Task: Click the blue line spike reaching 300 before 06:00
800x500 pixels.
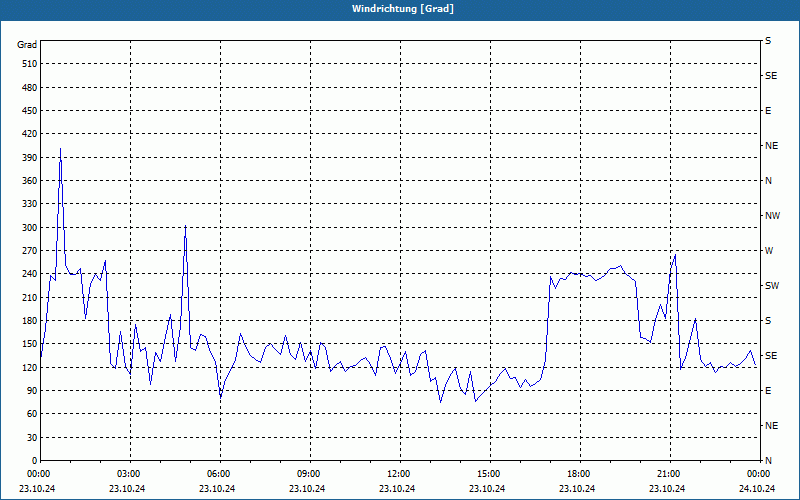Action: (x=185, y=226)
